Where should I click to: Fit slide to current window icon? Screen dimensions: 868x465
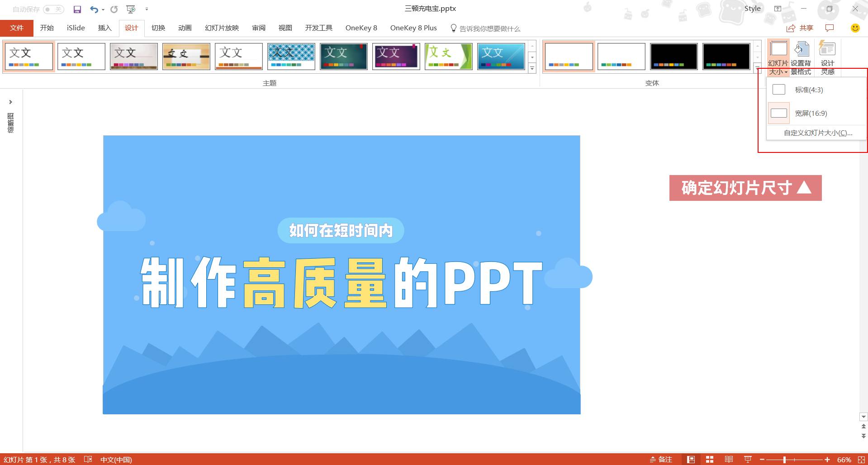(x=861, y=460)
